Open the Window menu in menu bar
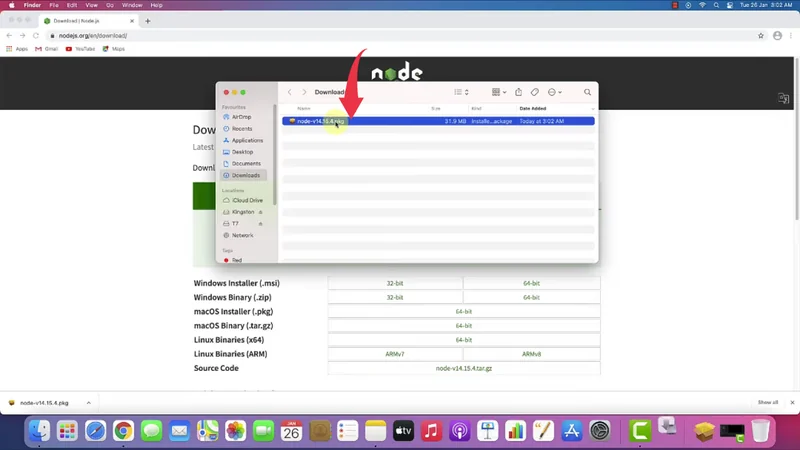 [132, 5]
